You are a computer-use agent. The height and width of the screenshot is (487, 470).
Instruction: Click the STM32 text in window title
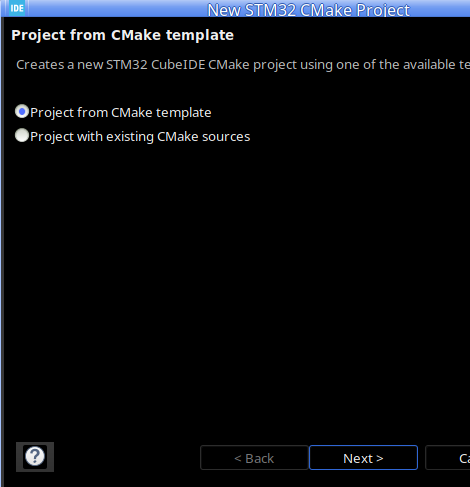point(270,10)
